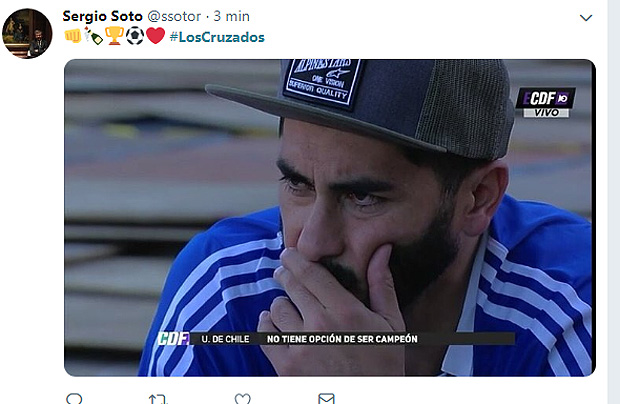The height and width of the screenshot is (404, 620).
Task: Share via the envelope message icon
Action: 326,398
